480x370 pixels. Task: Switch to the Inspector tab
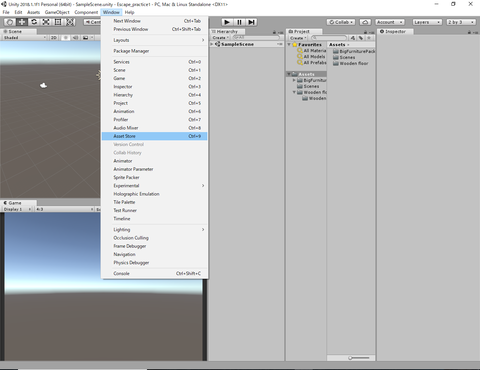[x=395, y=32]
